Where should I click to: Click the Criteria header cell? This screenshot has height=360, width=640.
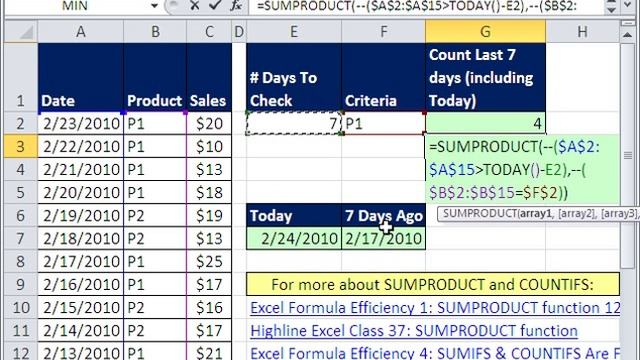point(383,77)
